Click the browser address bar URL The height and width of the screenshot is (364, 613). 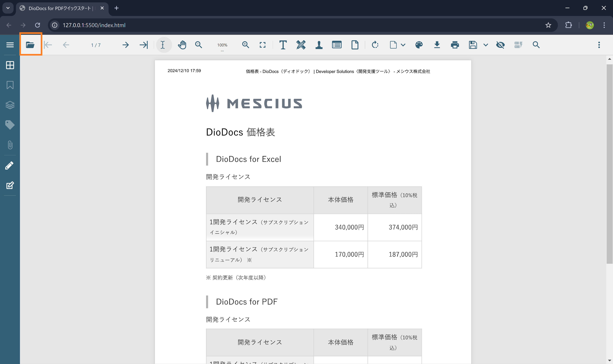point(94,25)
